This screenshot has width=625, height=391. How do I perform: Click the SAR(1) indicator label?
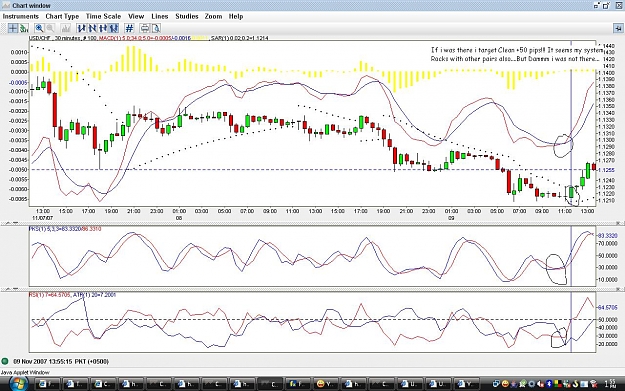tap(240, 38)
